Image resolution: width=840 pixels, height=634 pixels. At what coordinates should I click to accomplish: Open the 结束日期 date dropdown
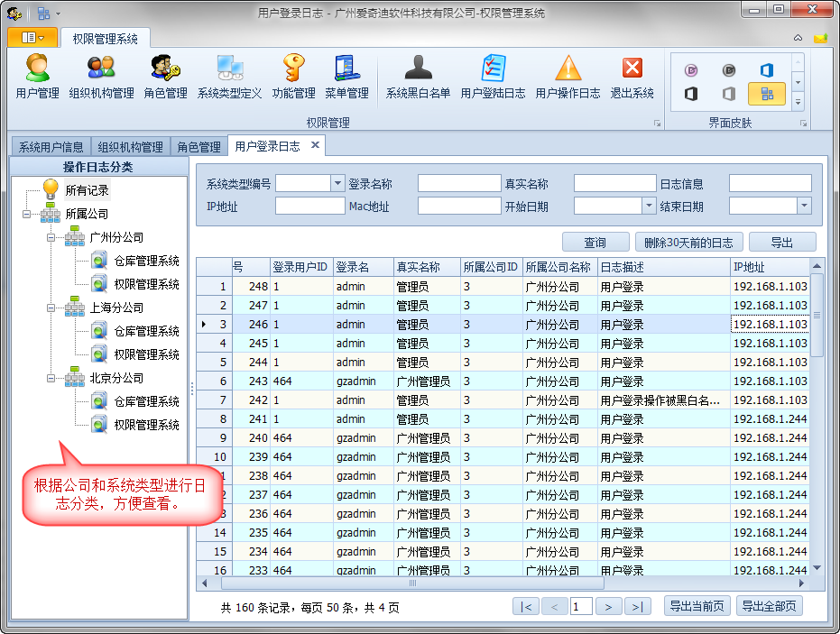804,206
